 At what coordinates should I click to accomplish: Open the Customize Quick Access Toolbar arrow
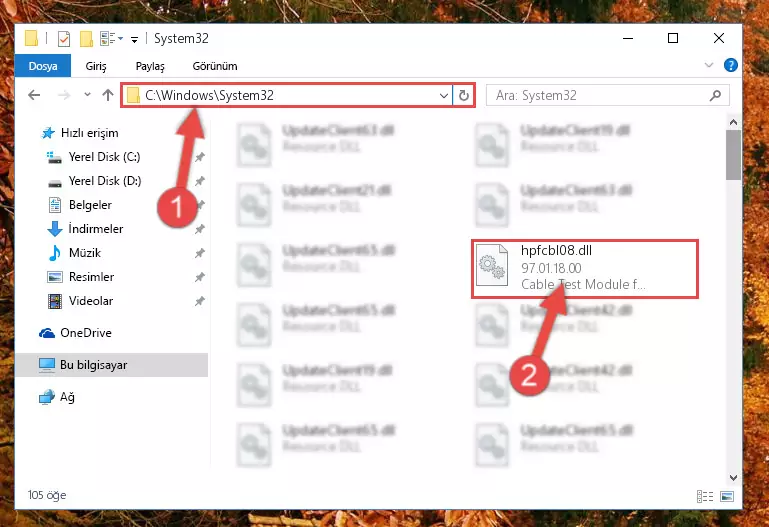click(x=134, y=39)
